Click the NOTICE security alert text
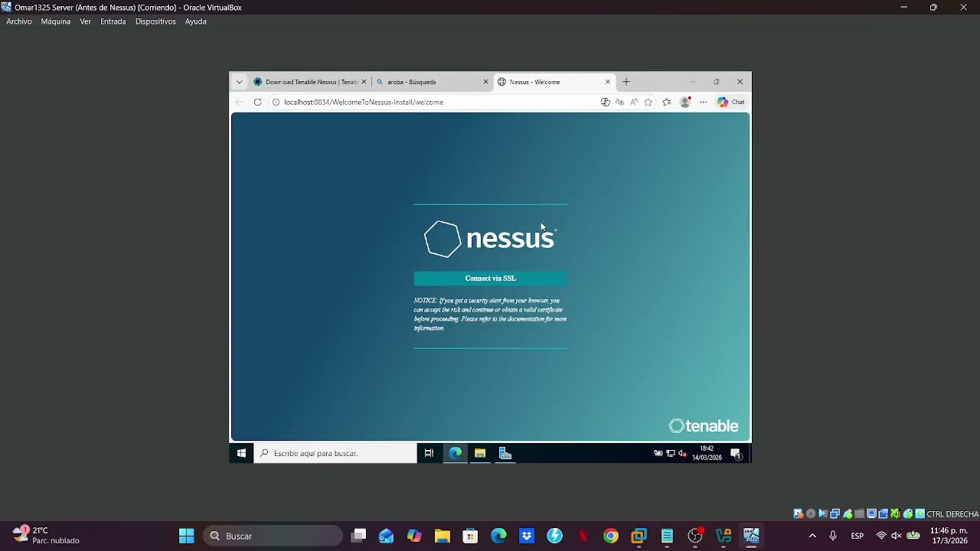The image size is (980, 551). tap(491, 315)
